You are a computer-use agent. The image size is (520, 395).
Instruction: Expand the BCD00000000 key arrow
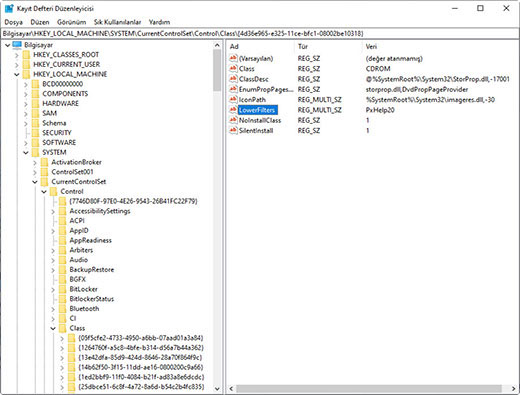click(x=26, y=84)
